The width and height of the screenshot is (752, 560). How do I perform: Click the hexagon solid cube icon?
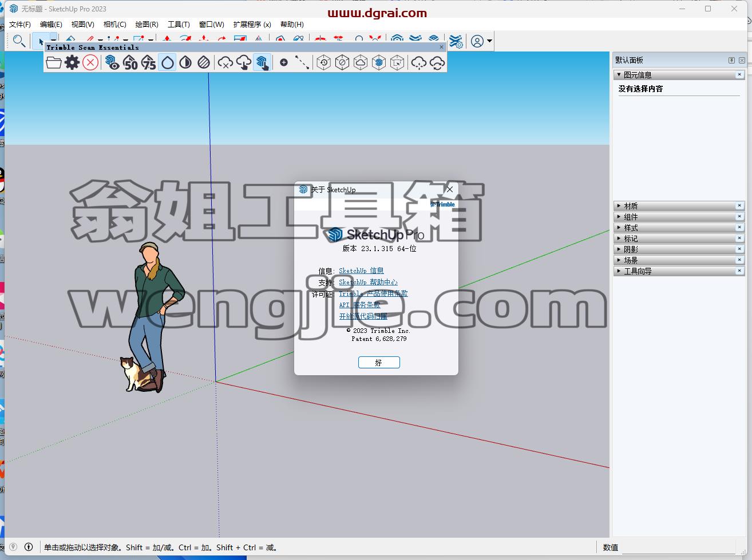379,62
